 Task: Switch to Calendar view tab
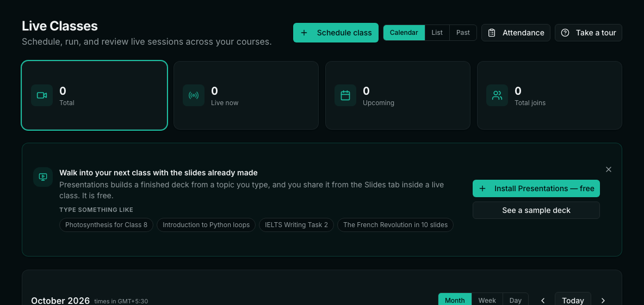tap(404, 33)
